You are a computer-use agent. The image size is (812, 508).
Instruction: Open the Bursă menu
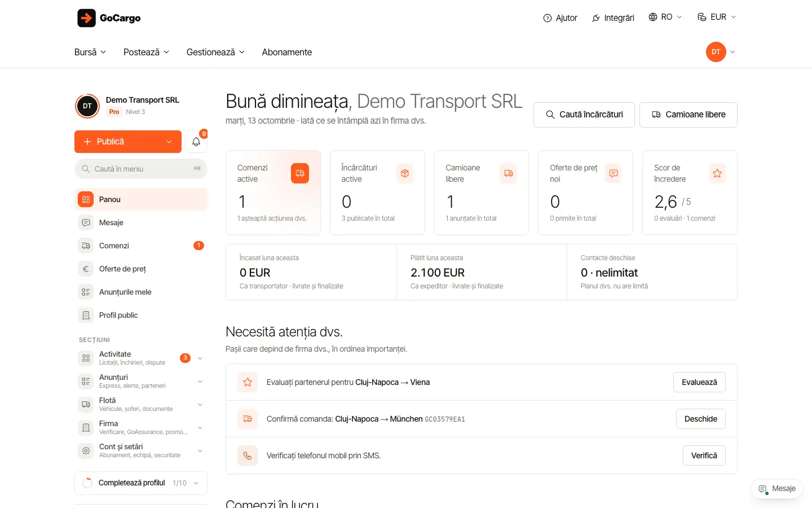[90, 52]
